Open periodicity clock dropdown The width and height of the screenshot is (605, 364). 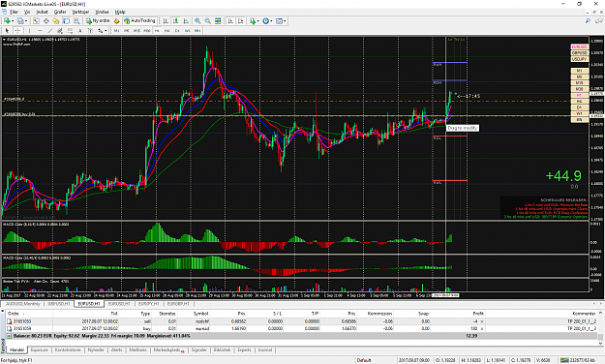pos(267,21)
